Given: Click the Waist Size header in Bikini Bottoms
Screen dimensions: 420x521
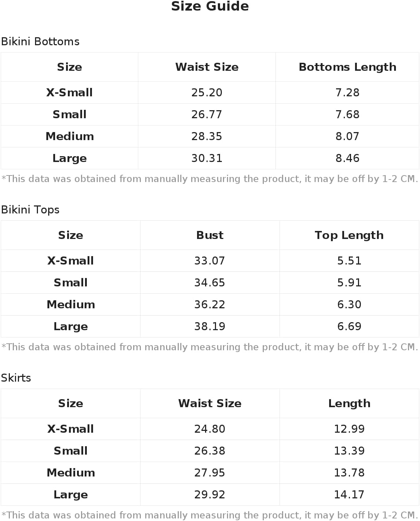Looking at the screenshot, I should pos(207,67).
